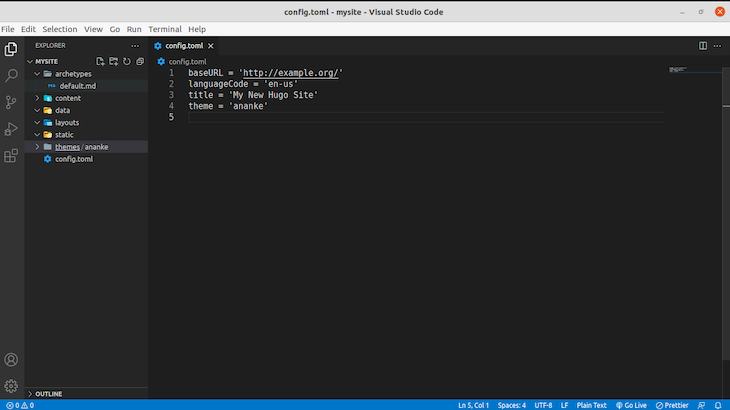Select the config.toml editor tab
Viewport: 730px width, 410px height.
pos(184,46)
